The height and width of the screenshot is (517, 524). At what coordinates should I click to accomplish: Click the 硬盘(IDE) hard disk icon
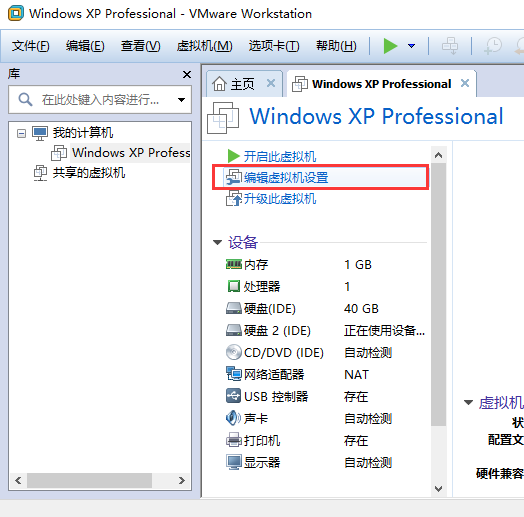(x=234, y=308)
